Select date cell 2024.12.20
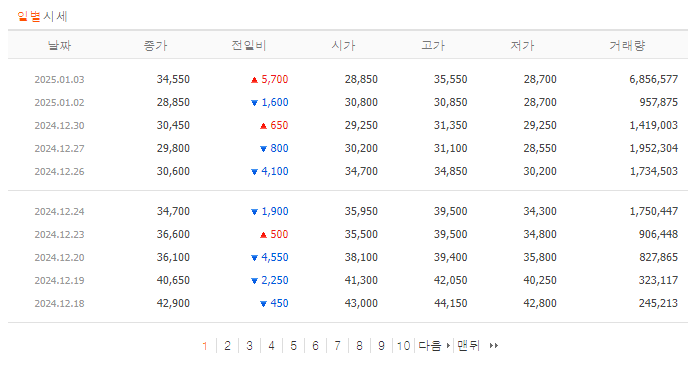Screen dimensions: 699x385 (59, 258)
